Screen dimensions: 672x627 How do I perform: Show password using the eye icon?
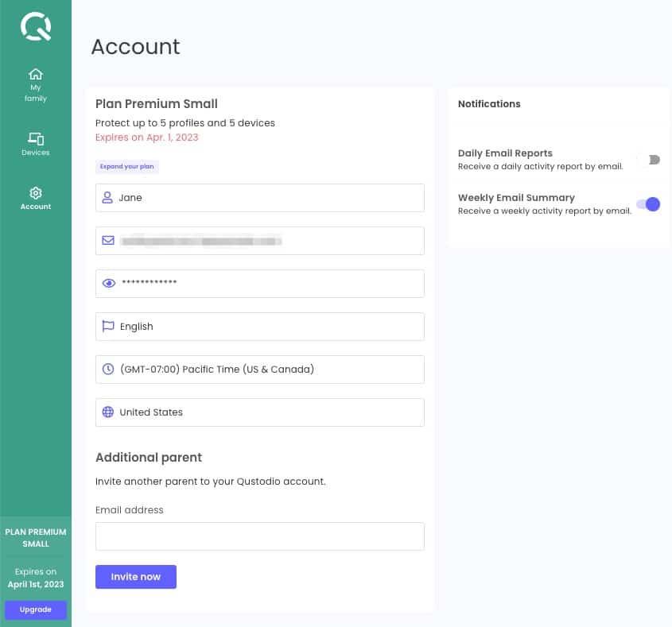point(109,283)
